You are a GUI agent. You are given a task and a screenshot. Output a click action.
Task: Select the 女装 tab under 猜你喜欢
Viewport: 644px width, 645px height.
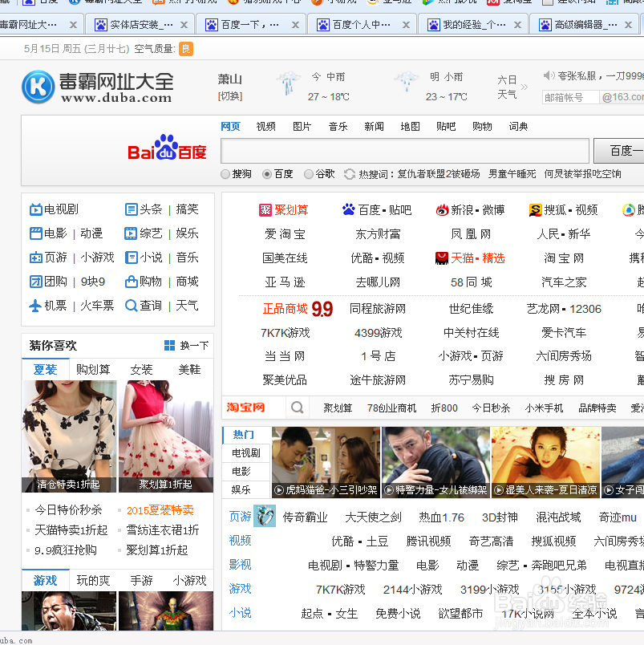point(141,369)
